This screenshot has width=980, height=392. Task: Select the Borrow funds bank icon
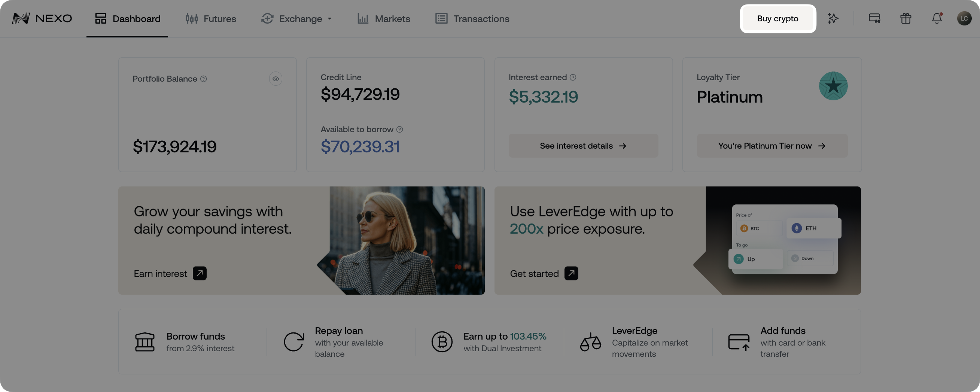[x=145, y=341]
